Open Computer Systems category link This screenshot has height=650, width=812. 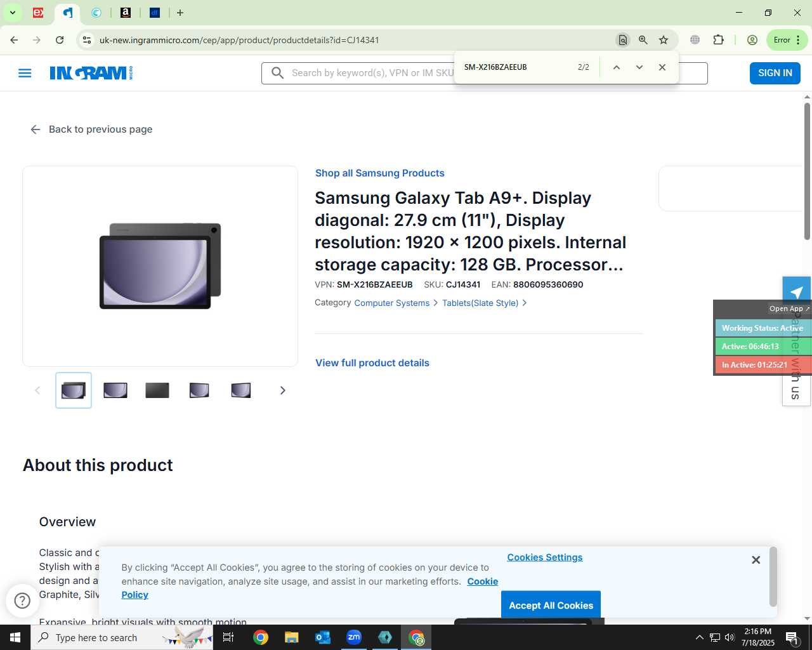[x=391, y=303]
